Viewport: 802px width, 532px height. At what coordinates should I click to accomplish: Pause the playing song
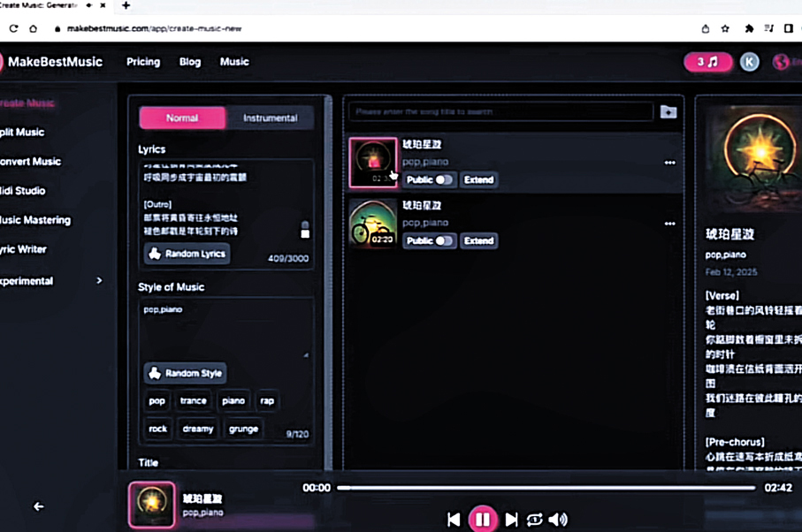click(x=482, y=520)
